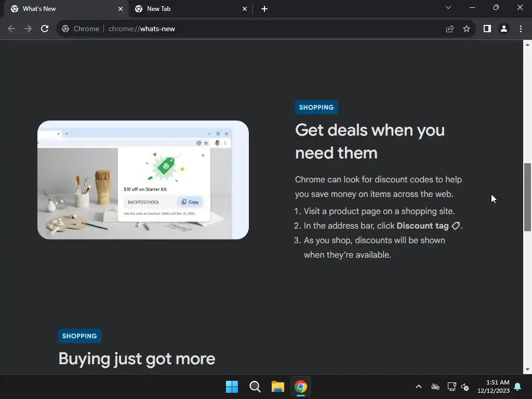Minimize the Chrome window
Viewport: 532px width, 399px height.
tap(472, 7)
